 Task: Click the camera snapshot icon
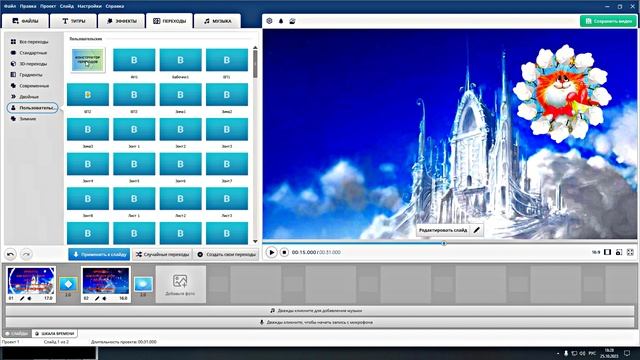click(292, 21)
